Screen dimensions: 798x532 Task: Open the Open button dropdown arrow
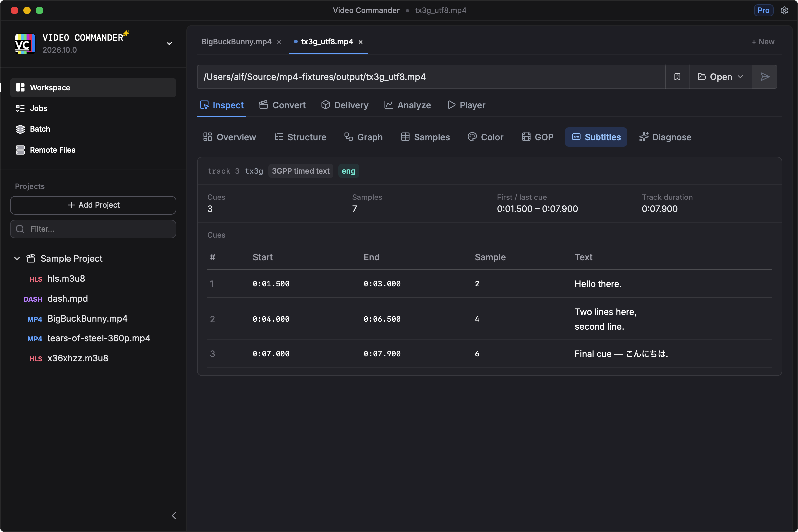point(741,77)
